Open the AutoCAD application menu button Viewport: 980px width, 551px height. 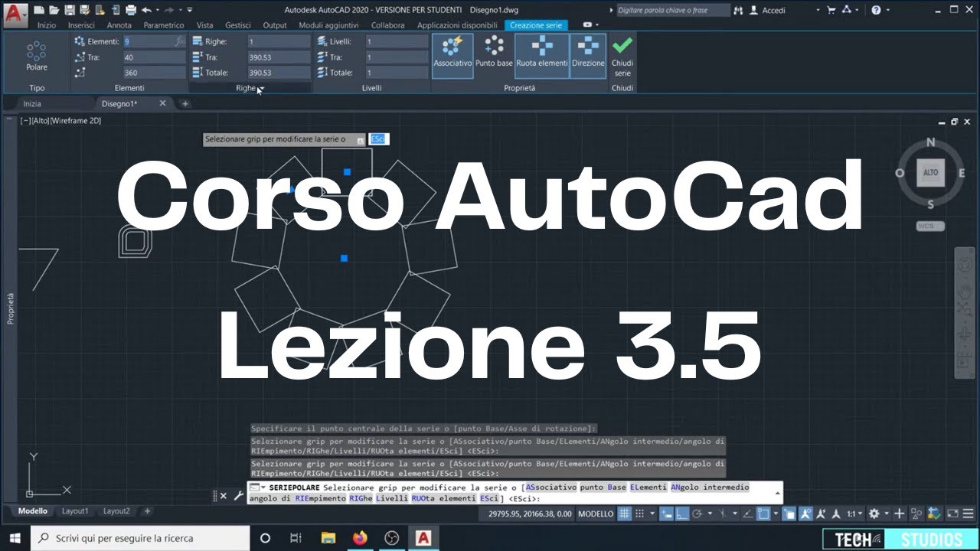click(15, 14)
